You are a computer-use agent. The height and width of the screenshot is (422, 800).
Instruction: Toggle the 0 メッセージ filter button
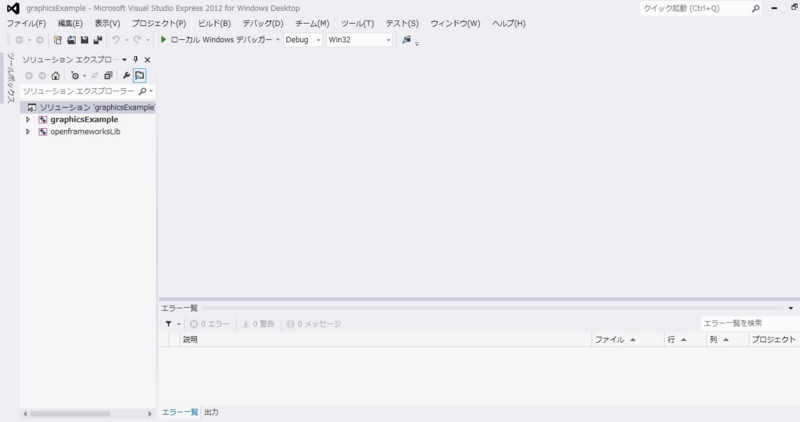[314, 324]
